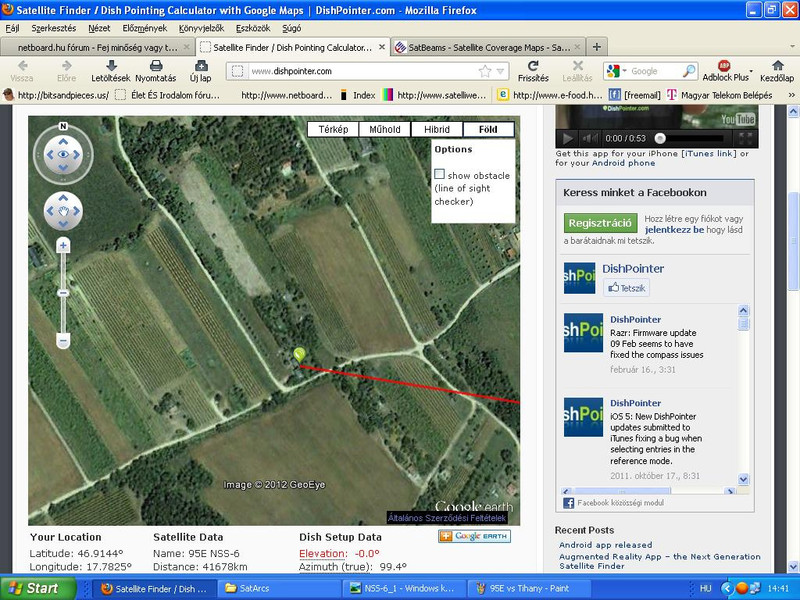This screenshot has width=800, height=600.
Task: Rotate map view right with compass arrow
Action: (77, 155)
